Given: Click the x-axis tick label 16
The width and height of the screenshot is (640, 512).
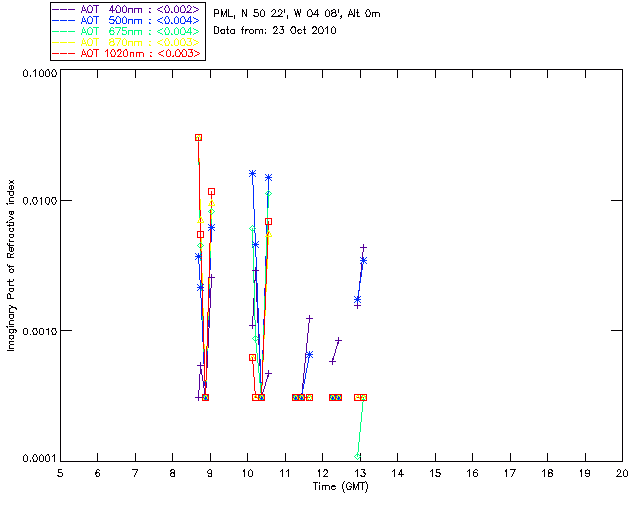Looking at the screenshot, I should (472, 473).
